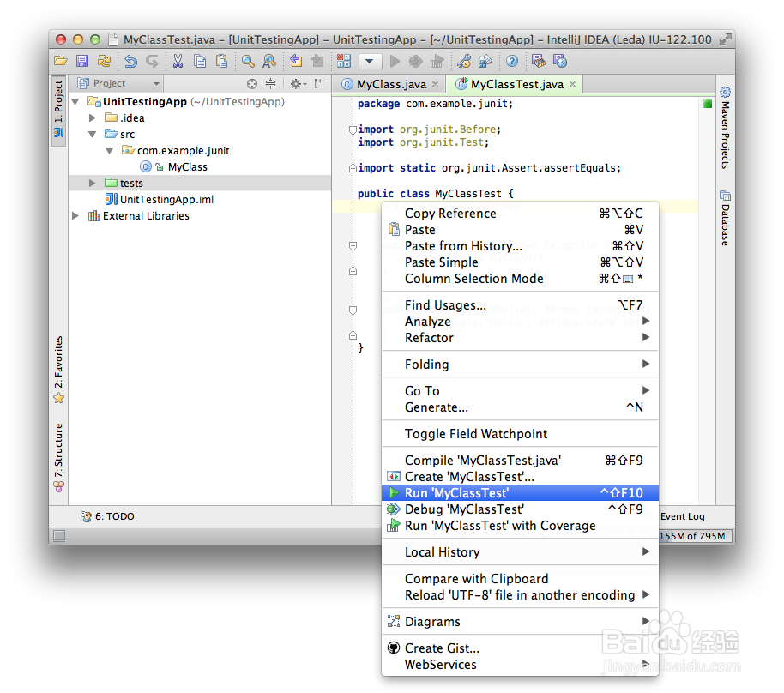784x693 pixels.
Task: Click the Redo toolbar icon
Action: [x=152, y=61]
